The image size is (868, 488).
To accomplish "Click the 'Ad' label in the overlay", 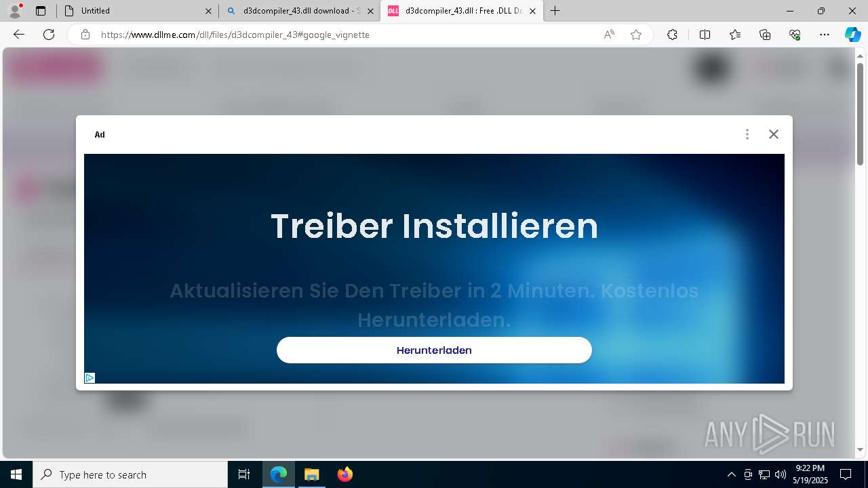I will 100,134.
